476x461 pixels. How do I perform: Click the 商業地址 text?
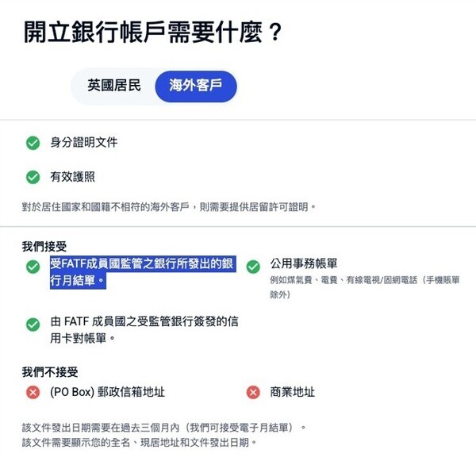click(292, 392)
